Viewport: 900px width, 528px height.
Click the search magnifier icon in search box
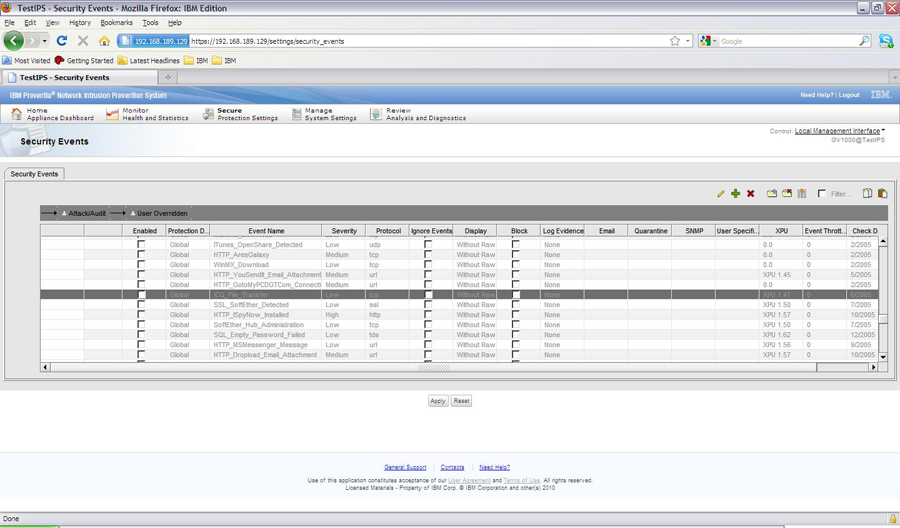864,41
